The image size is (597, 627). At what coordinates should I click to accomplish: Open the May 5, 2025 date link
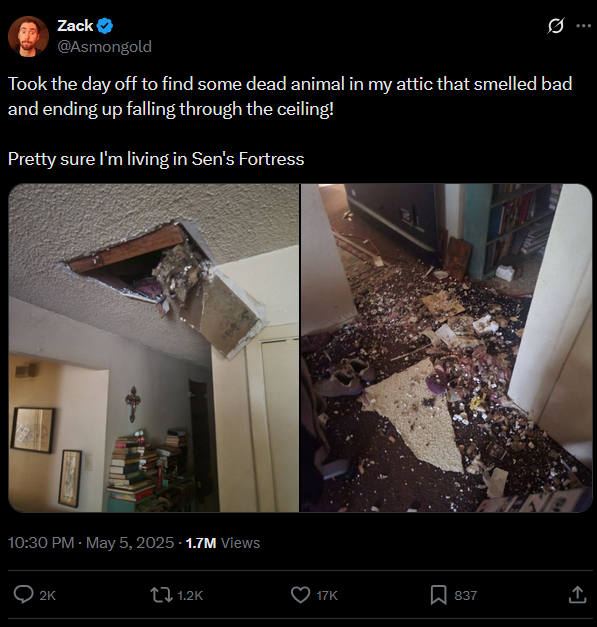pos(130,543)
